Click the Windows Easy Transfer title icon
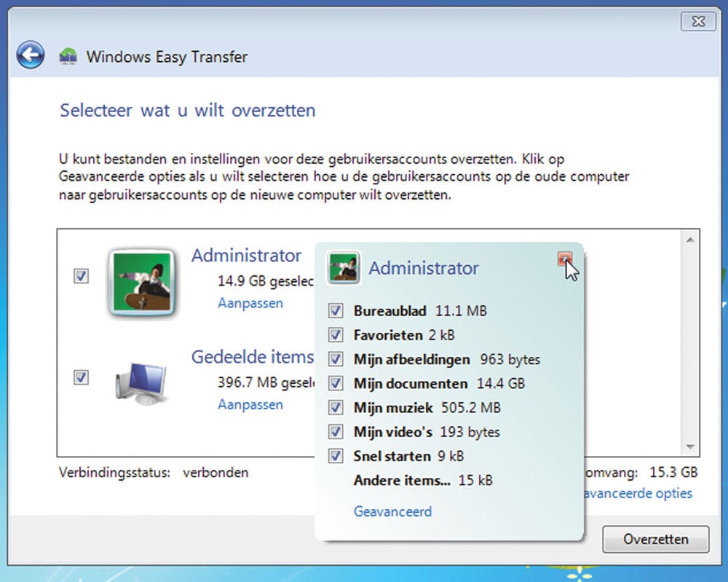Viewport: 728px width, 582px height. (68, 56)
